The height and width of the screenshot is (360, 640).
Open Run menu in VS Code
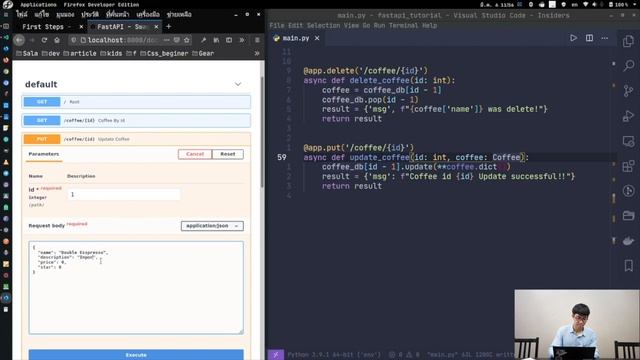(x=379, y=25)
